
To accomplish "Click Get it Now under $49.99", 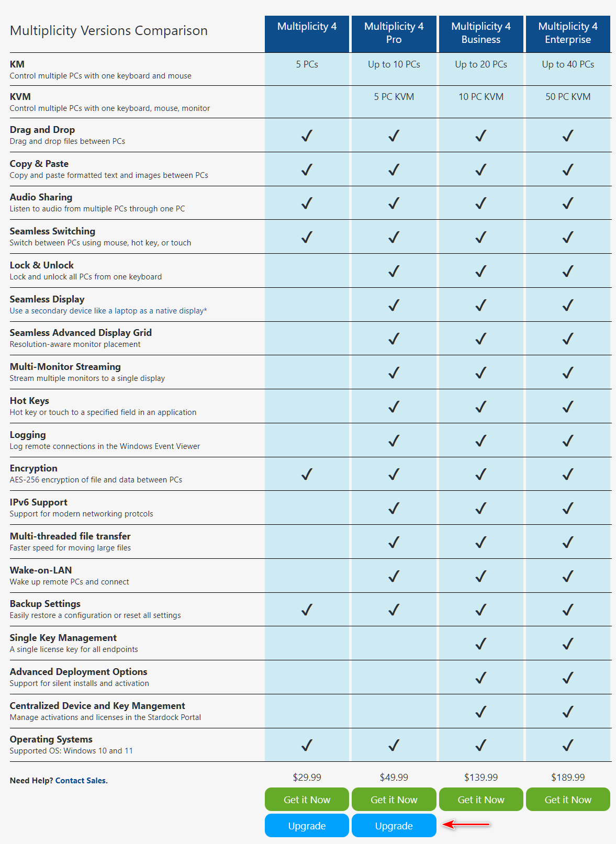I will click(x=394, y=799).
